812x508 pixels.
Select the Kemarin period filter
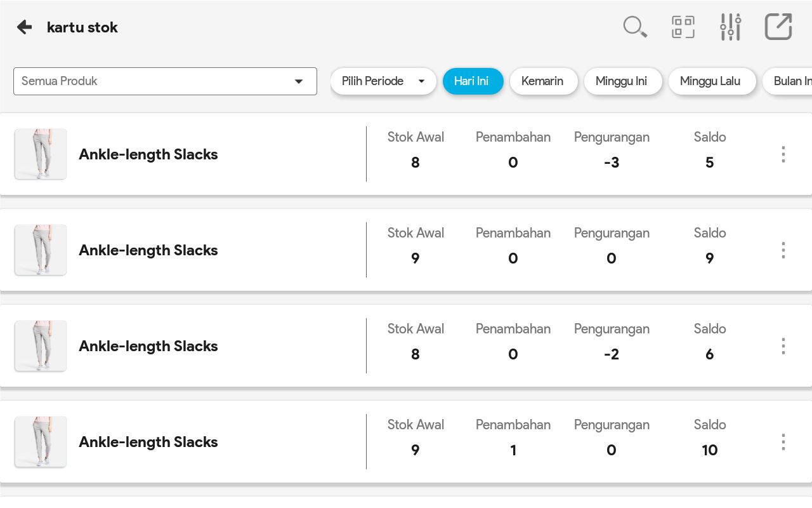point(543,81)
